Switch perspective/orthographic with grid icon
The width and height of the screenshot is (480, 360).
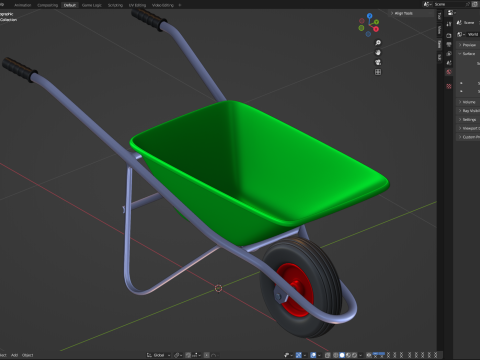[x=378, y=72]
